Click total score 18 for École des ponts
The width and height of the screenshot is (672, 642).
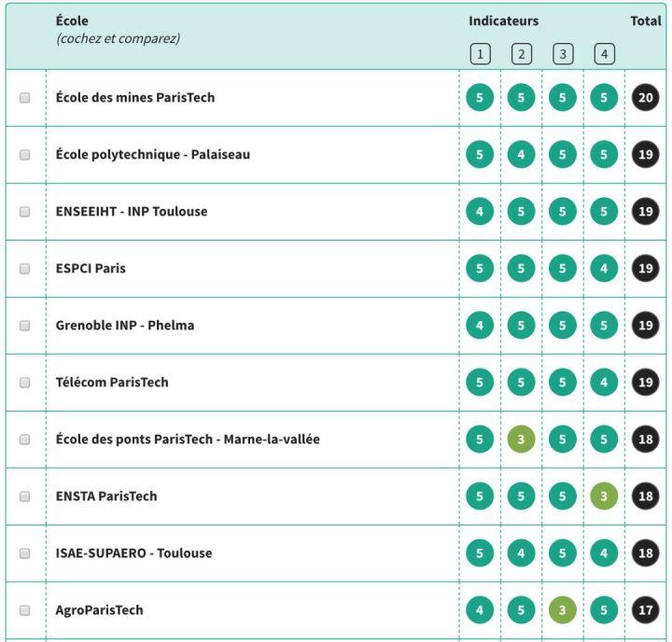click(646, 440)
